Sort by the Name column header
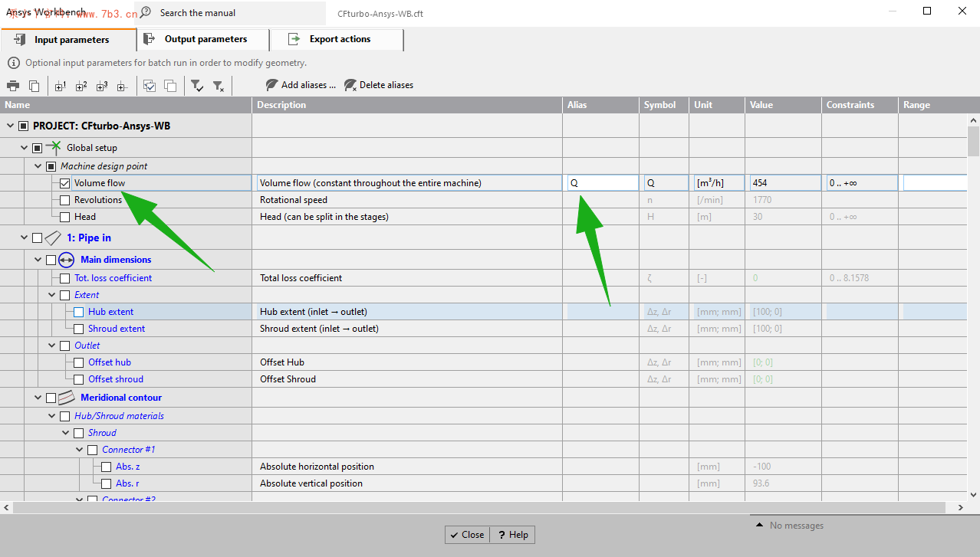 pyautogui.click(x=126, y=105)
